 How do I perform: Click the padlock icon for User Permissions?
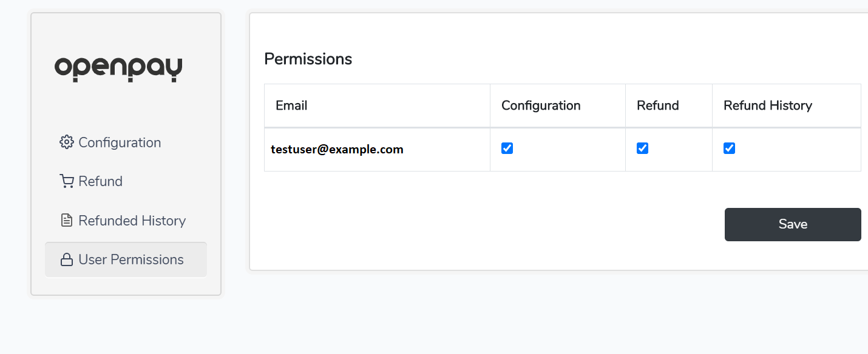(x=66, y=260)
